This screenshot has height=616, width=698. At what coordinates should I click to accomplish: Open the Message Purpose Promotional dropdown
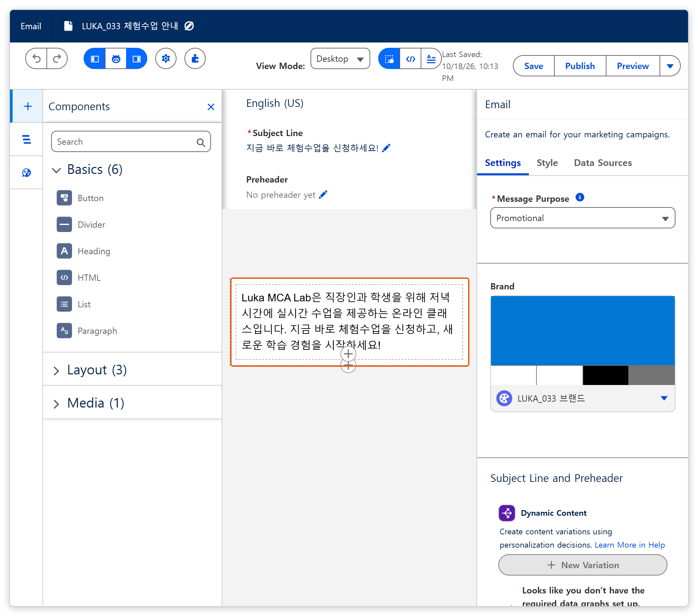(583, 218)
